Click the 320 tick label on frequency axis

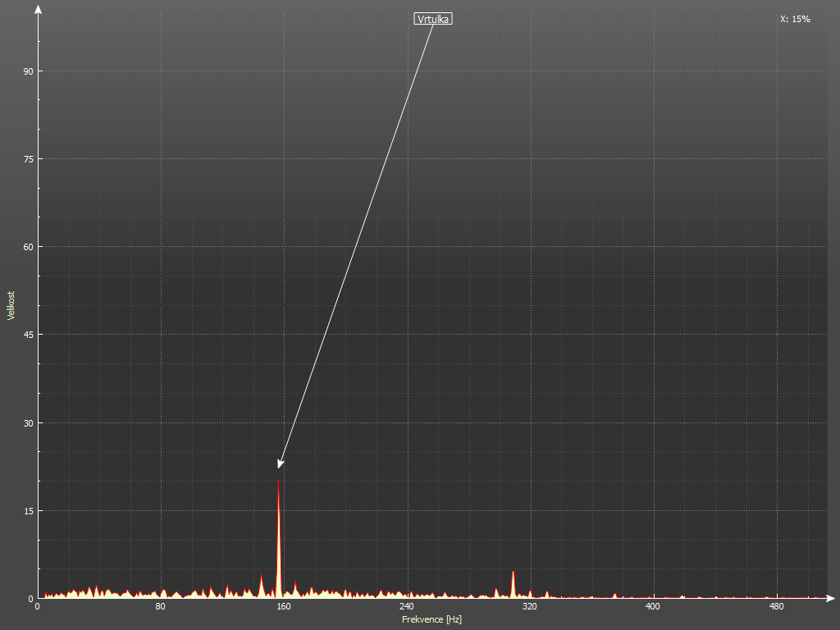tap(530, 607)
